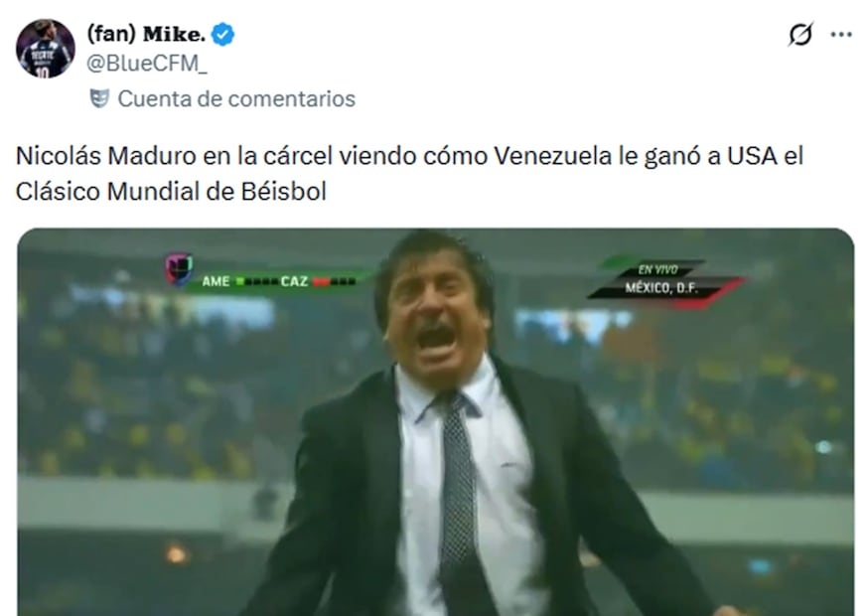This screenshot has width=868, height=616.
Task: Click the display name (fan) Mike.
Action: point(146,35)
